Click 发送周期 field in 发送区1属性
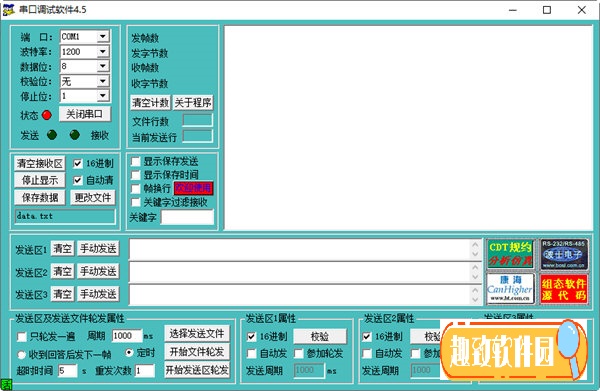The height and width of the screenshot is (391, 600). 309,370
